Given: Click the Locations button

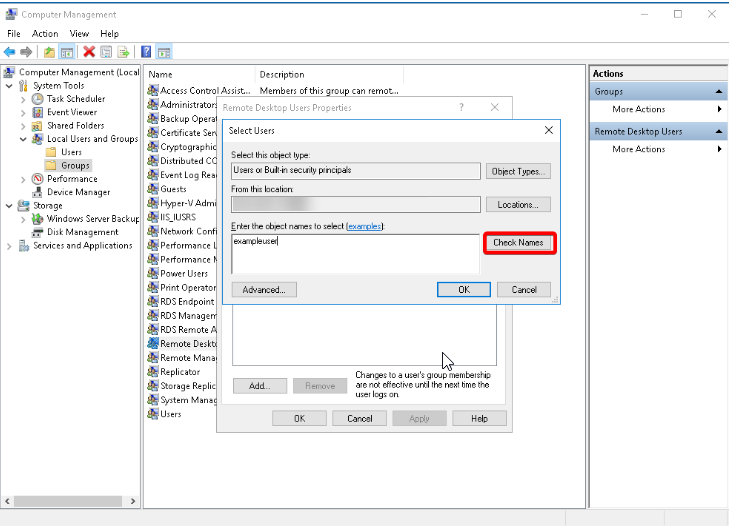Looking at the screenshot, I should [x=518, y=204].
